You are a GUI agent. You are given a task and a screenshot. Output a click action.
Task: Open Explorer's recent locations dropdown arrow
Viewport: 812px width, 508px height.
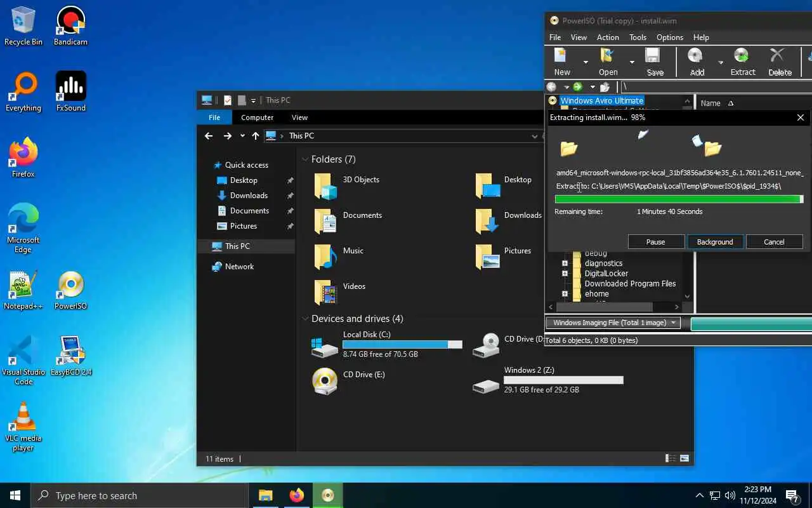pos(242,136)
